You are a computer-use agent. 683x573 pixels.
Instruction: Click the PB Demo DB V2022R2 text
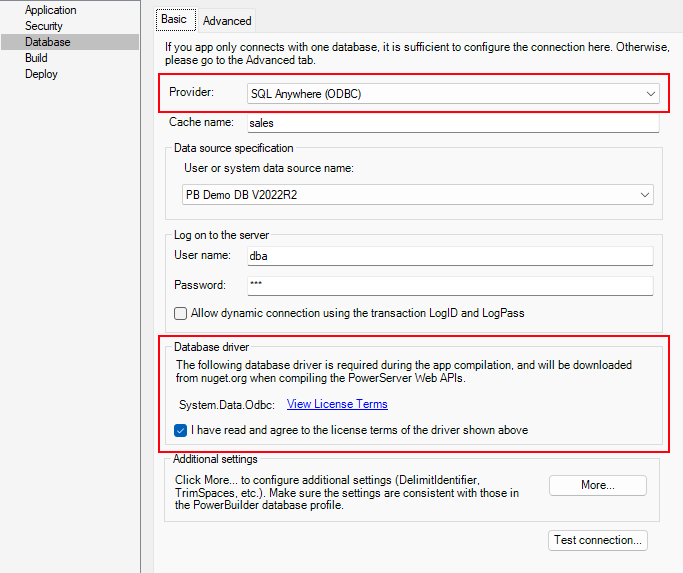[x=241, y=195]
